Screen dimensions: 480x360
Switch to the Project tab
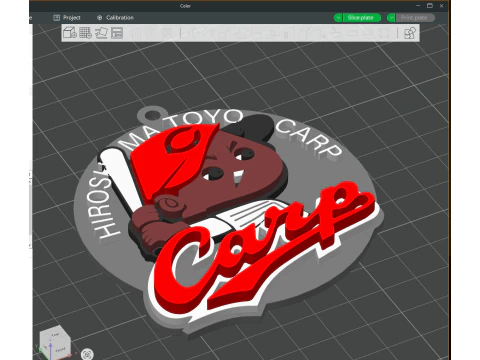click(x=67, y=18)
